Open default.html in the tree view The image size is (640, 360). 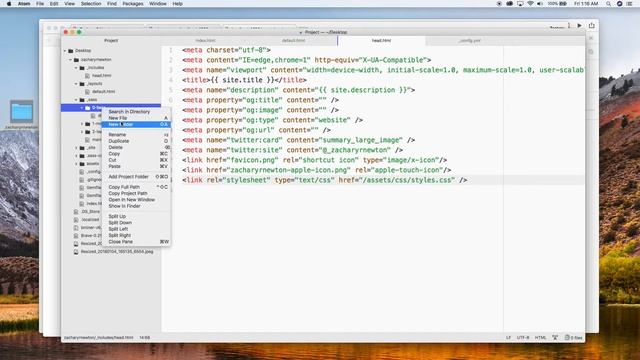click(x=103, y=91)
